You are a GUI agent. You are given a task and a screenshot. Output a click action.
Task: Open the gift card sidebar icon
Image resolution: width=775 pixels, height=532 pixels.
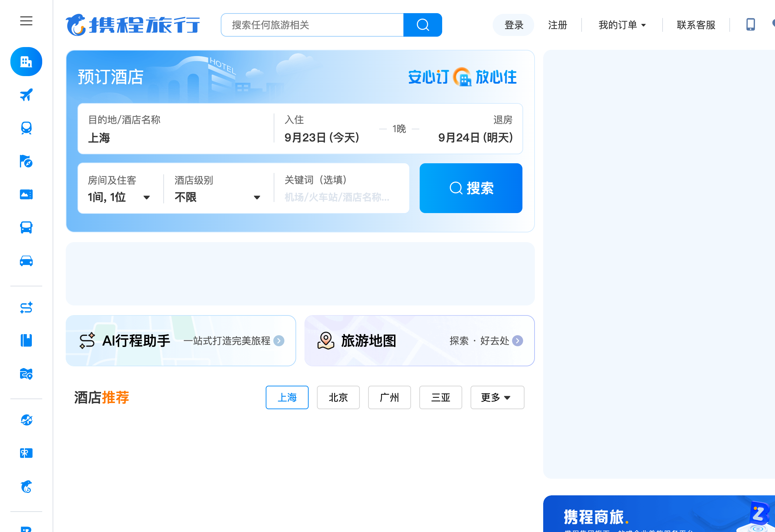(x=26, y=453)
